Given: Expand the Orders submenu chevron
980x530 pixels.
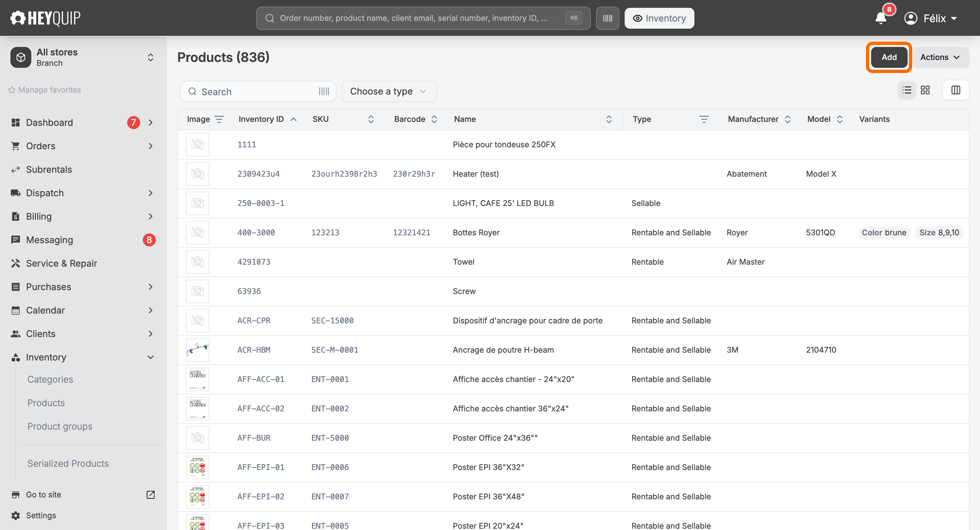Looking at the screenshot, I should click(x=151, y=146).
